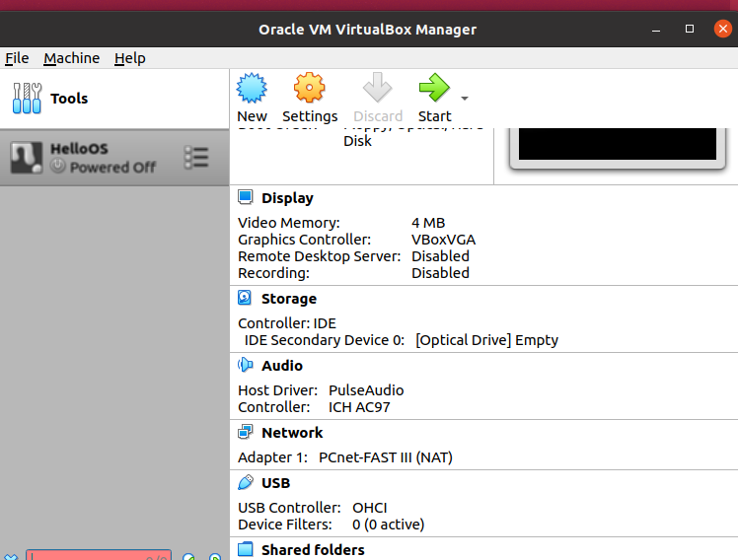Click the Shared folders section icon
Viewport: 738px width, 560px height.
click(x=246, y=549)
